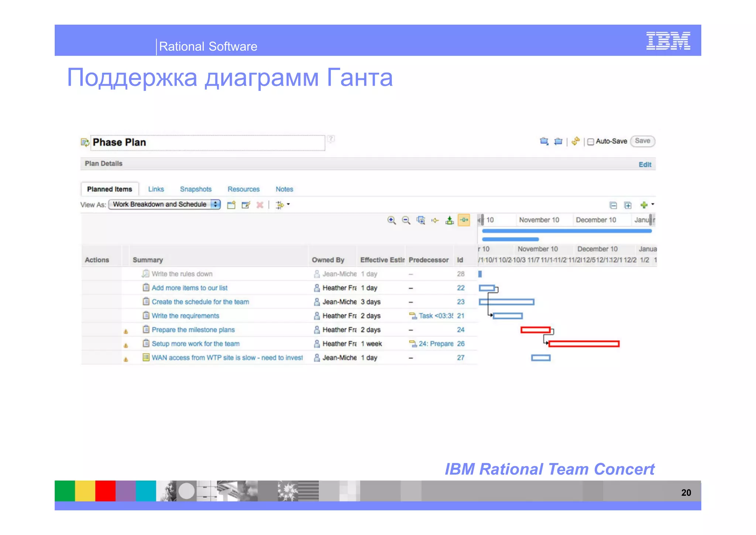Open dropdown arrow beside plan view options icon
Screen dimensions: 756x535
tap(288, 204)
